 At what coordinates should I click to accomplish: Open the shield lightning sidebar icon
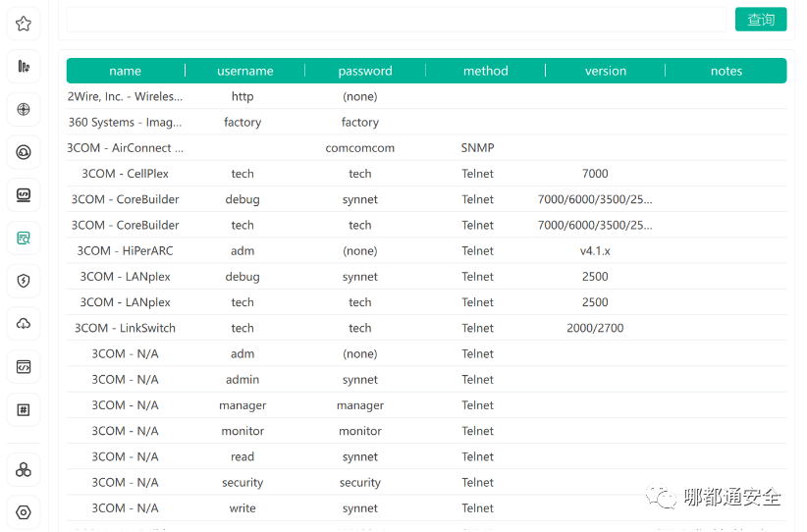click(x=24, y=281)
